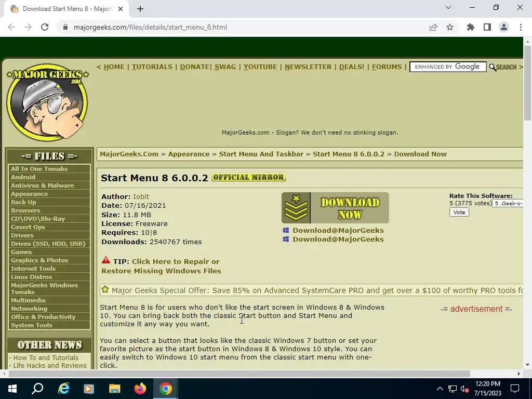Show hidden system tray icons
Screen dimensions: 532x399
440,389
